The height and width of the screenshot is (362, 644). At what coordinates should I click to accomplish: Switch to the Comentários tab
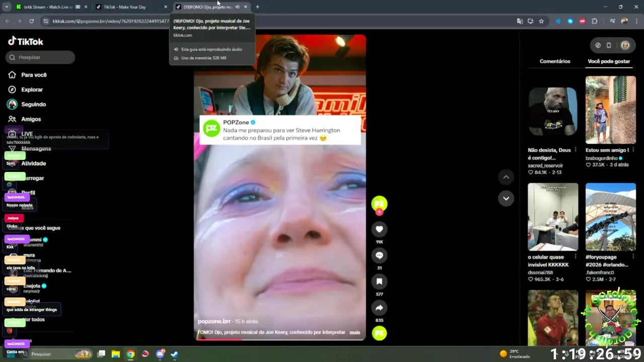[555, 61]
